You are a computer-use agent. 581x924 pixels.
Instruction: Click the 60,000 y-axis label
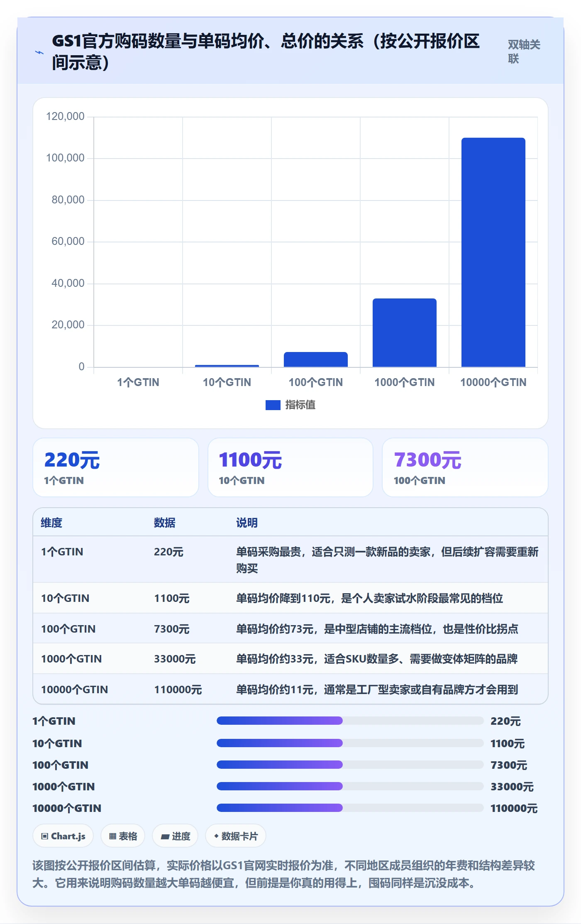coord(68,241)
